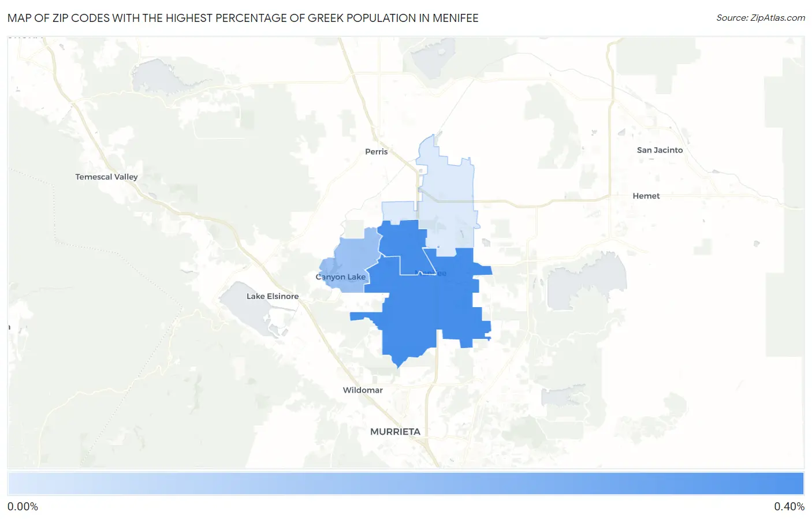Screen dimensions: 812x519
Task: Click the 0.00% legend minimum value
Action: (23, 506)
